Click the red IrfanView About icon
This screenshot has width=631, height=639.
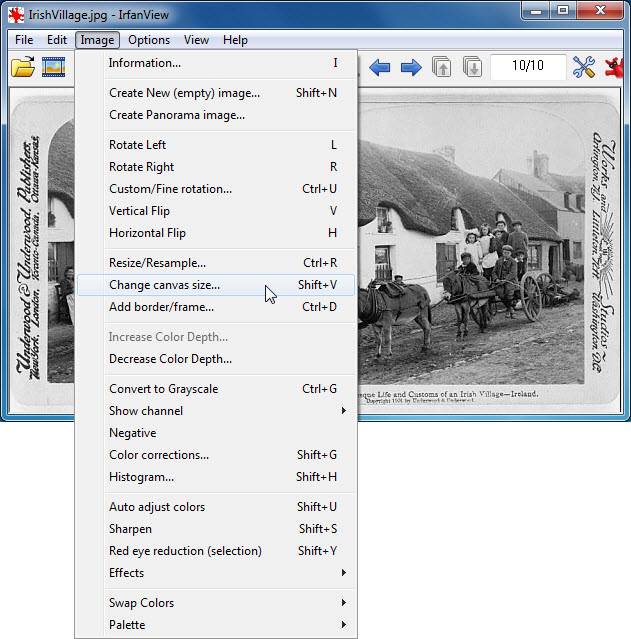pos(614,67)
